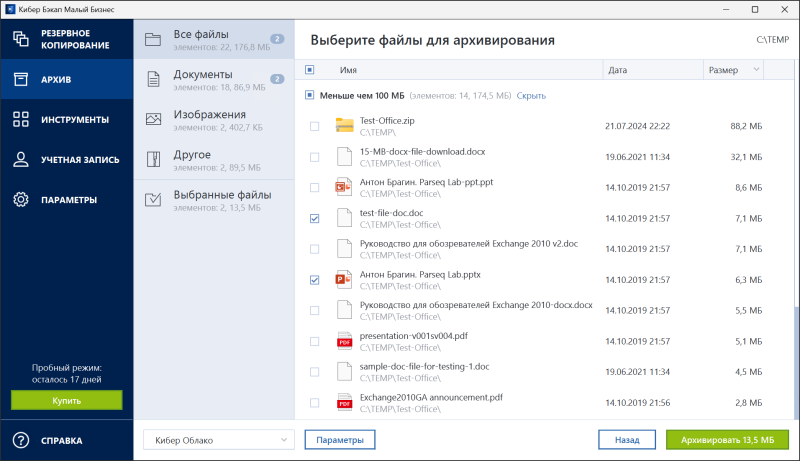Click the Archive (Архив) box icon
Image resolution: width=800 pixels, height=461 pixels.
tap(20, 79)
